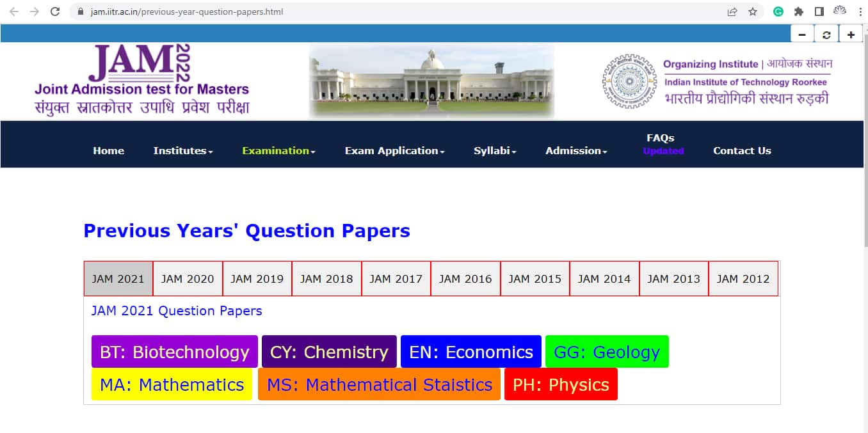Expand the Admission dropdown menu
This screenshot has height=433, width=868.
click(x=576, y=151)
